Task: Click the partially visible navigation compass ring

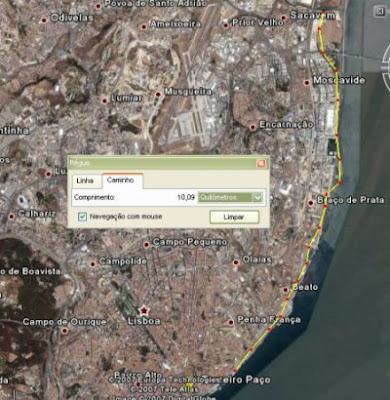Action: (x=386, y=68)
